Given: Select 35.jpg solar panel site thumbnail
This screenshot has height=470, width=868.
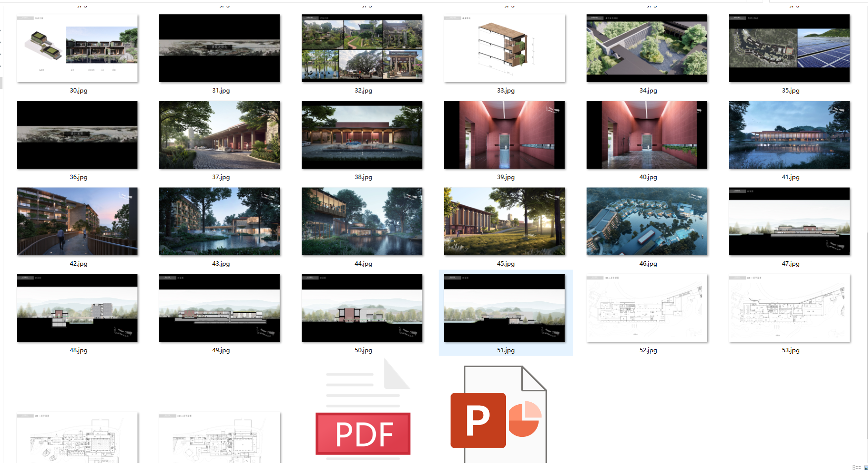Looking at the screenshot, I should tap(789, 48).
